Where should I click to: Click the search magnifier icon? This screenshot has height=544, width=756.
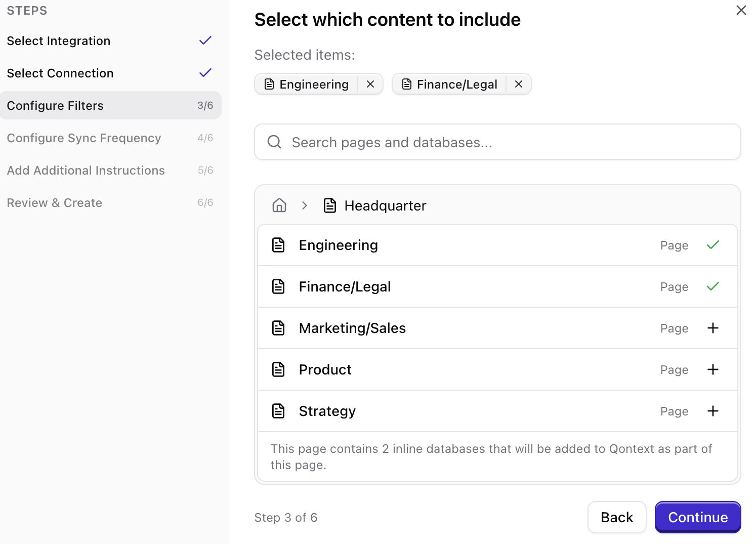[x=274, y=142]
